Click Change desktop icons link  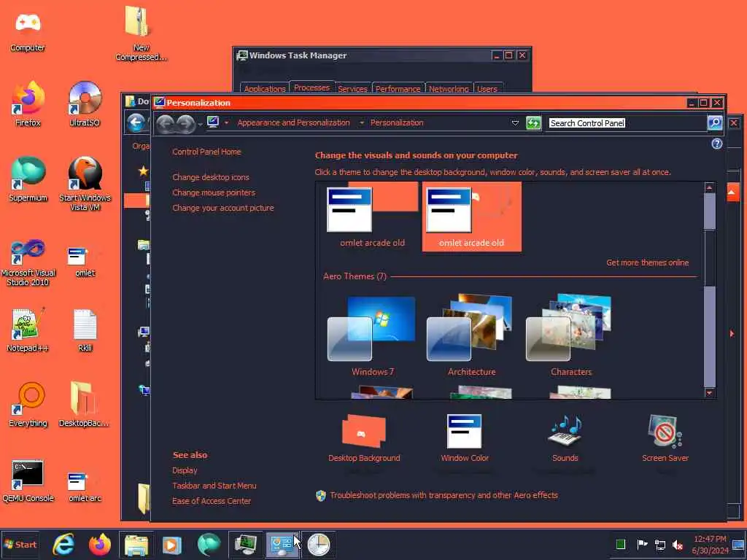point(211,177)
